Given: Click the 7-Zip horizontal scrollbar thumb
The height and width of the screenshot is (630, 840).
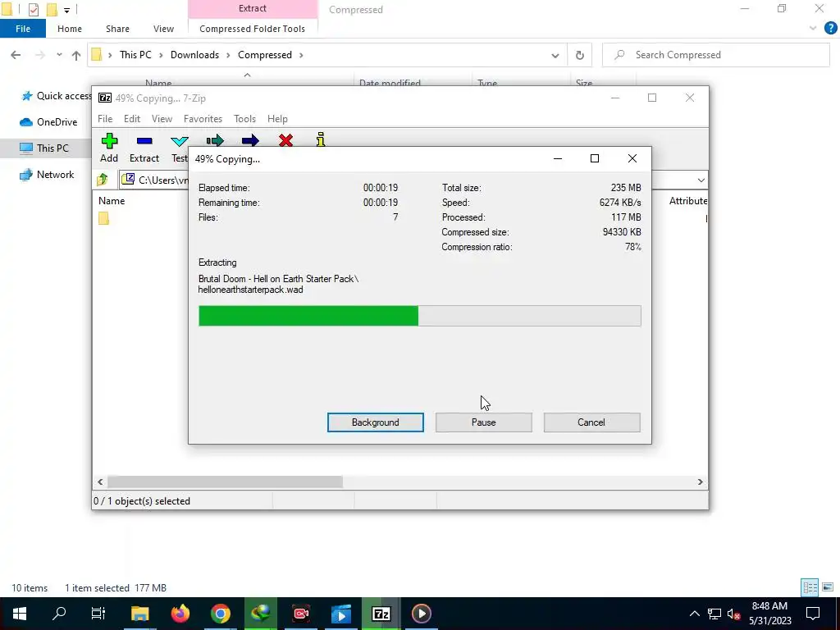Looking at the screenshot, I should pyautogui.click(x=225, y=482).
